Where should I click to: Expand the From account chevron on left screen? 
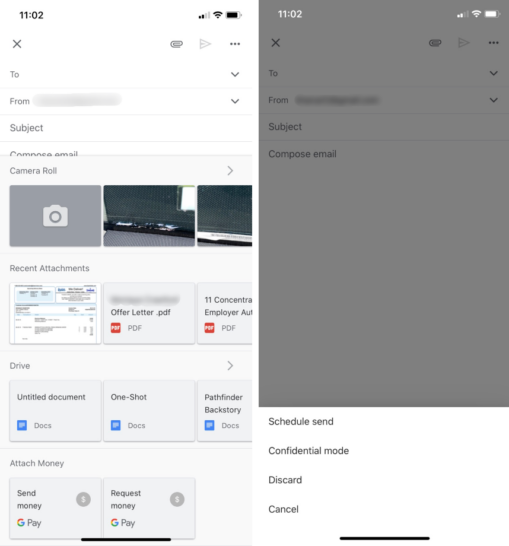click(235, 101)
